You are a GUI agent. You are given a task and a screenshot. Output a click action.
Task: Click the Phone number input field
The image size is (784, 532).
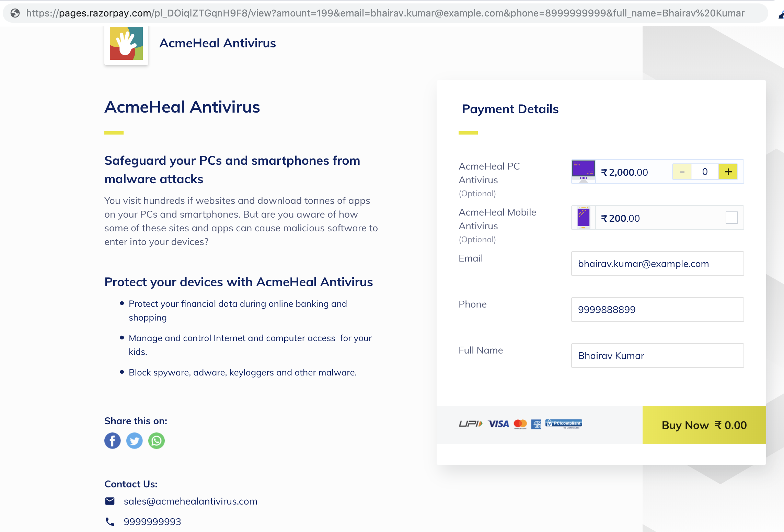(x=657, y=310)
